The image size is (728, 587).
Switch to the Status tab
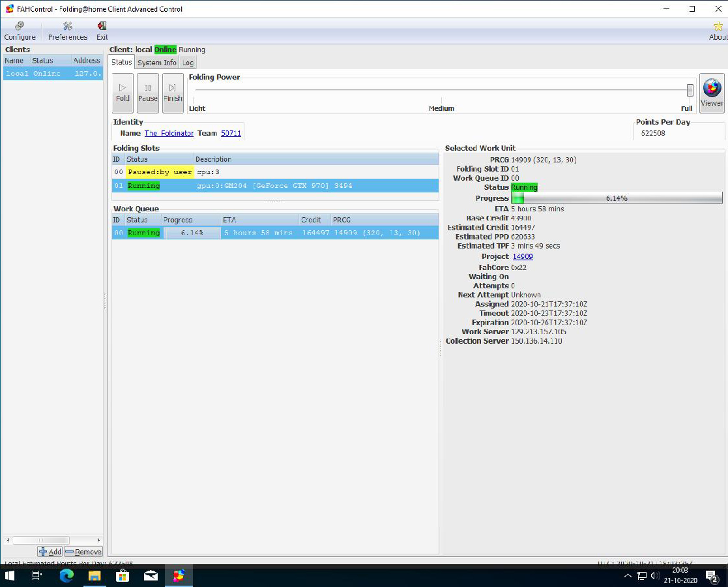tap(122, 62)
